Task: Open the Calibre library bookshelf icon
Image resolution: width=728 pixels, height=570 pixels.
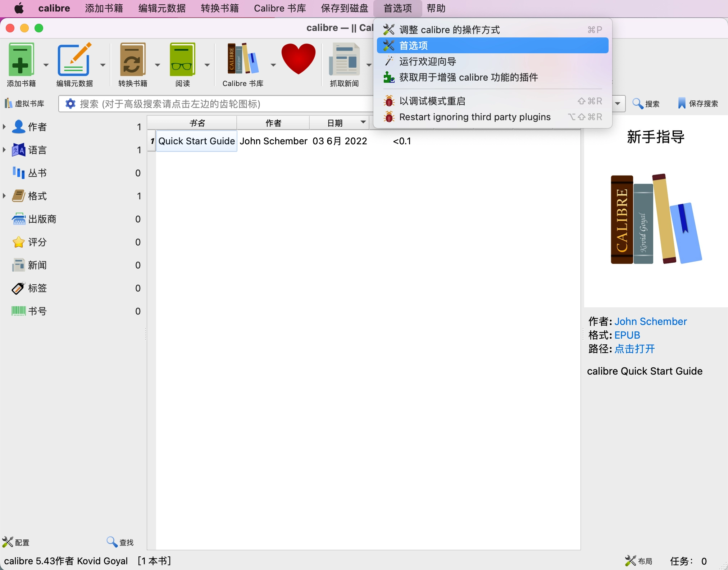Action: point(243,59)
